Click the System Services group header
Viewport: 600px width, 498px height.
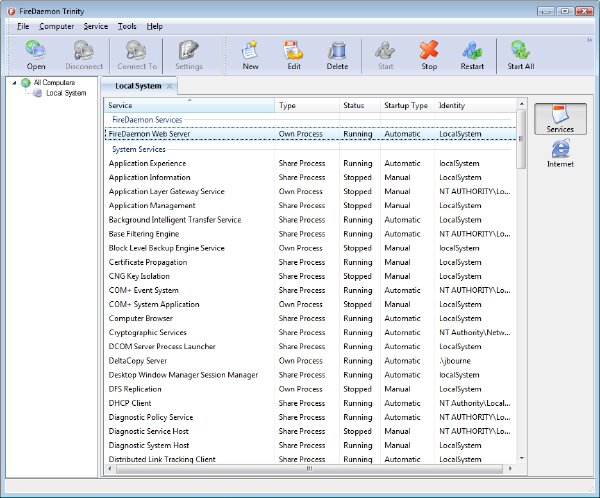click(139, 149)
